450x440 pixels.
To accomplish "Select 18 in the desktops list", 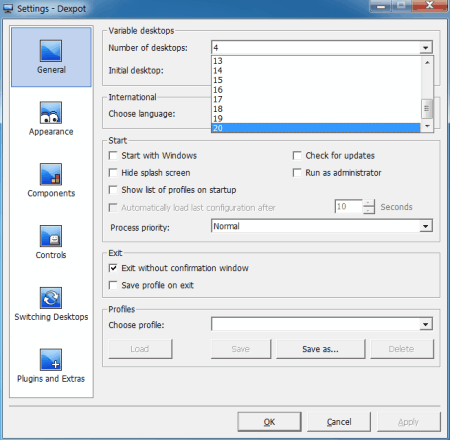I will 316,109.
